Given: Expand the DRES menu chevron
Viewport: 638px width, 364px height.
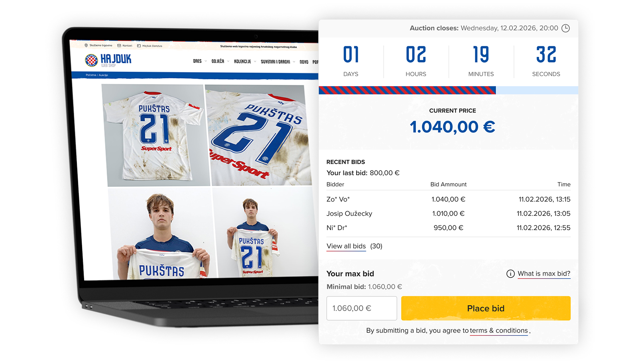Looking at the screenshot, I should coord(206,61).
